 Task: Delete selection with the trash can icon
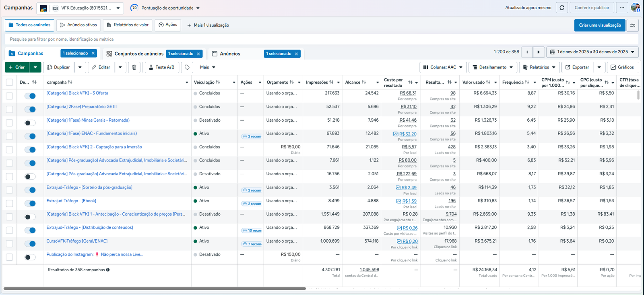[x=134, y=67]
